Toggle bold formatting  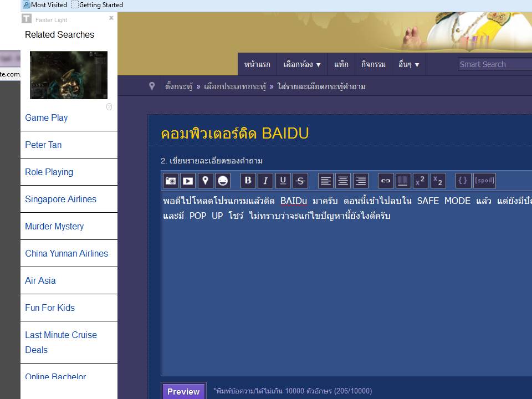[248, 181]
